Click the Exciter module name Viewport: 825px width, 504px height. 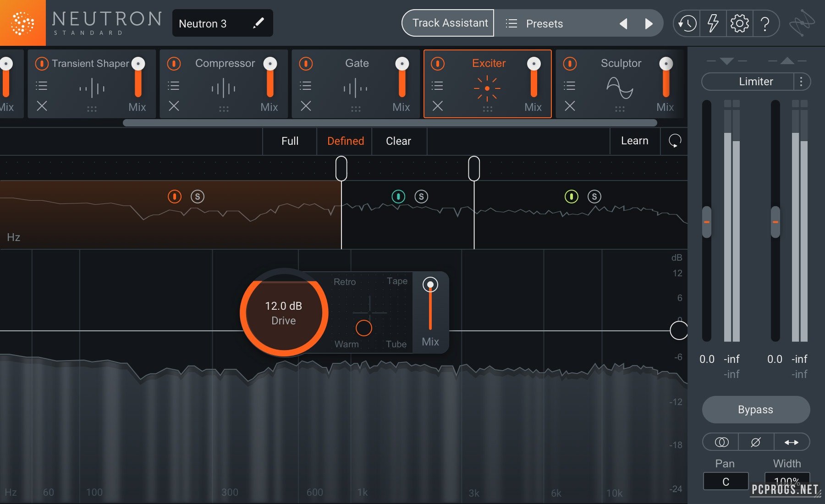(x=489, y=63)
